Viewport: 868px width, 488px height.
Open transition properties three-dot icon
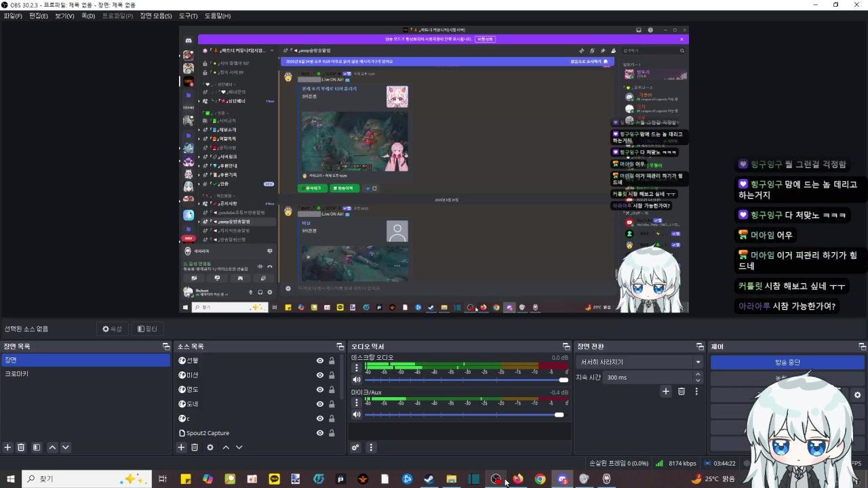coord(696,391)
